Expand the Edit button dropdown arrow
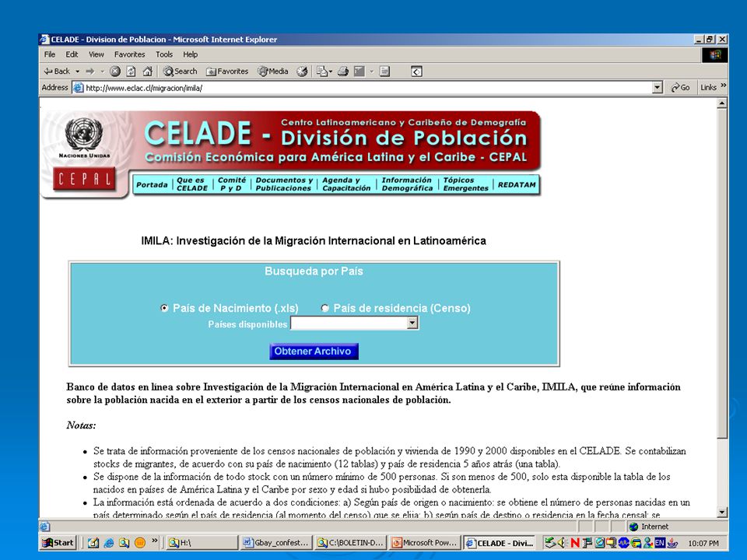This screenshot has width=747, height=560. pos(372,72)
